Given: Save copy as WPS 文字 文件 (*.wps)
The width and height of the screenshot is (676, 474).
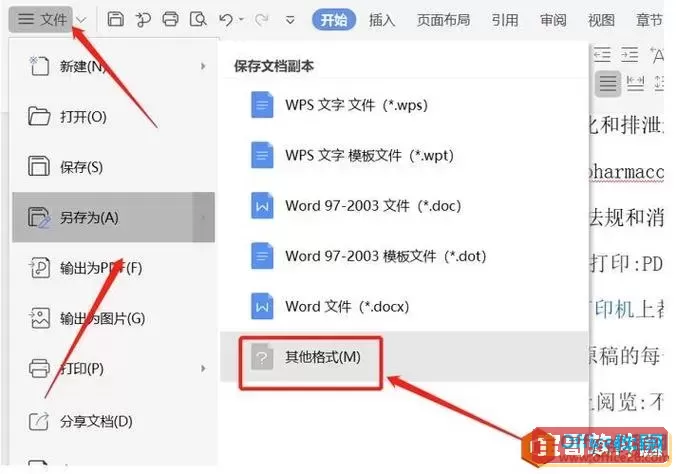Looking at the screenshot, I should (404, 105).
